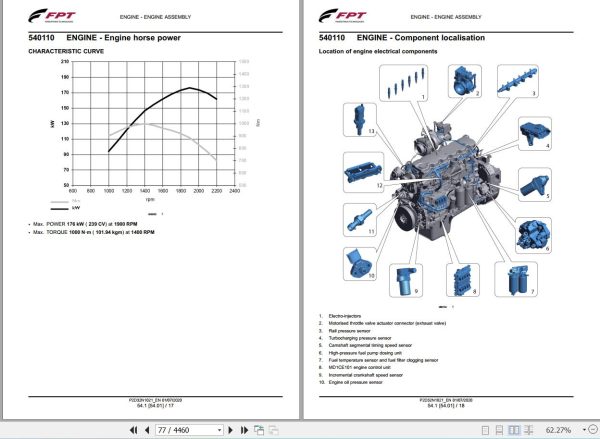Click legend entry 'MD1CE101 engine control unit'
The width and height of the screenshot is (600, 439).
pos(360,367)
